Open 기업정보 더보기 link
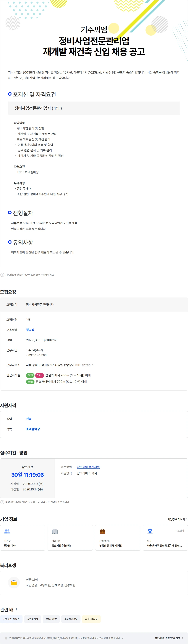This screenshot has width=188, height=644. [177, 519]
